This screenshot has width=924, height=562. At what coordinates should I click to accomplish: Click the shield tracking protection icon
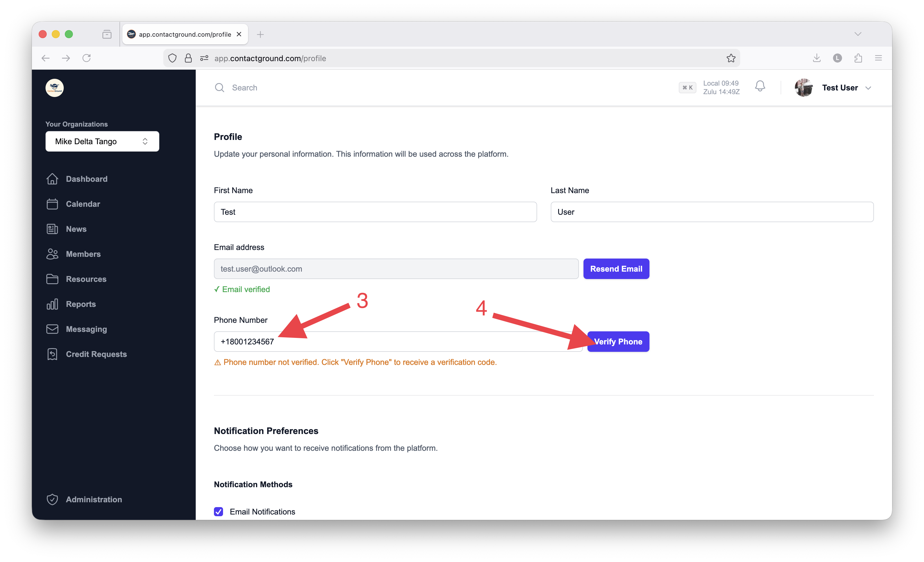[172, 58]
